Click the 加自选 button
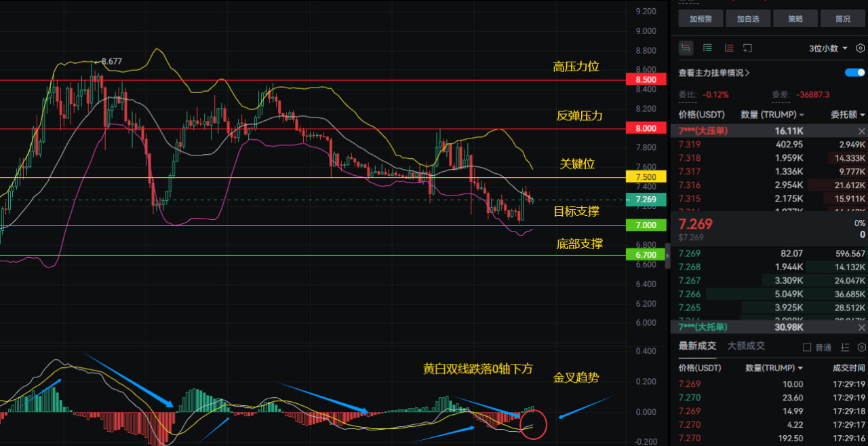The height and width of the screenshot is (446, 868). [x=749, y=19]
